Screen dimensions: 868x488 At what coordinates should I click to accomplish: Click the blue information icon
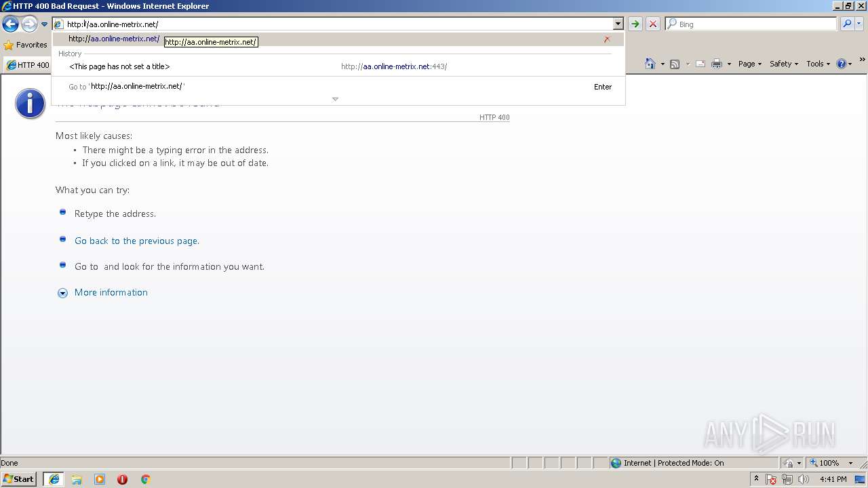[31, 104]
